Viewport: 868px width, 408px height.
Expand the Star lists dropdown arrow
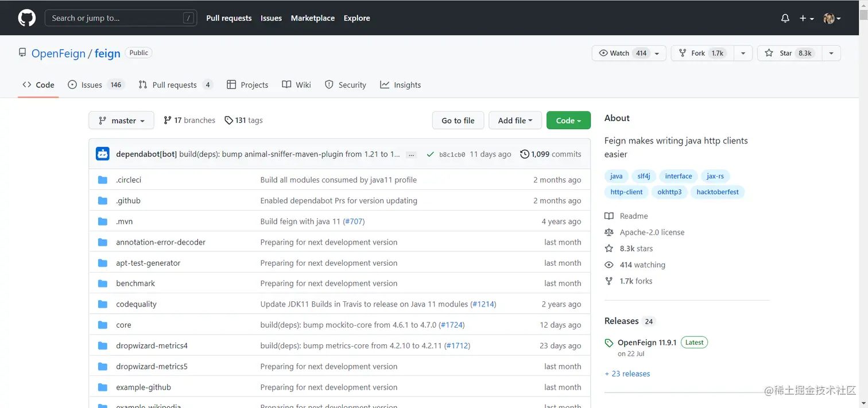coord(831,53)
